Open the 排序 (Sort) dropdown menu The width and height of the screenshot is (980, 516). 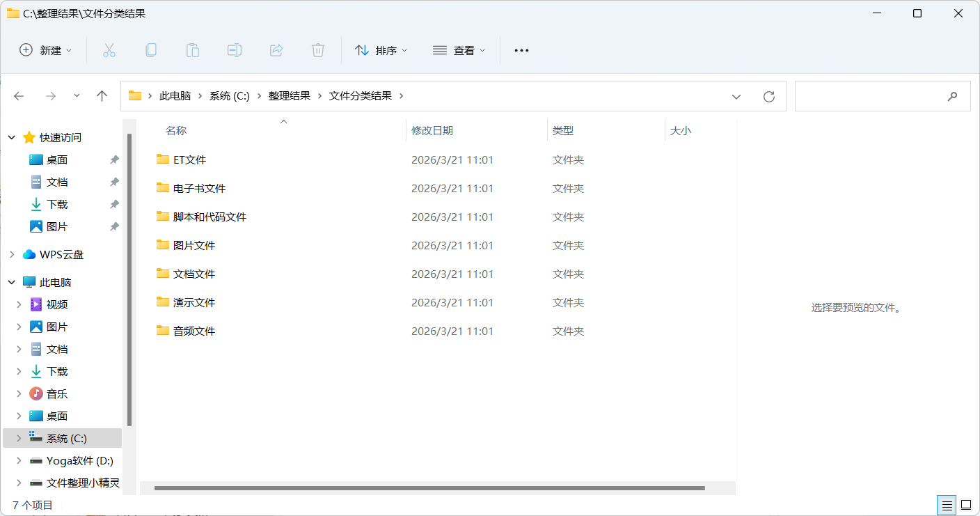tap(381, 50)
